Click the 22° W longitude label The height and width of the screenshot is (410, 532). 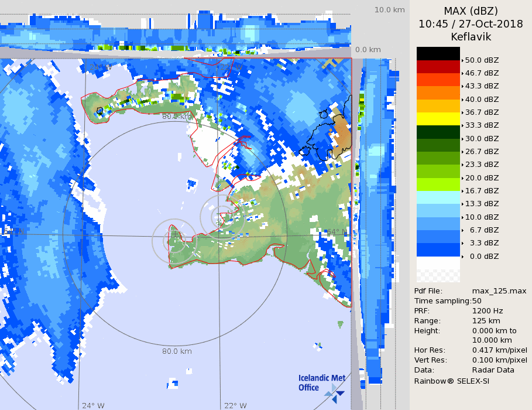[236, 405]
